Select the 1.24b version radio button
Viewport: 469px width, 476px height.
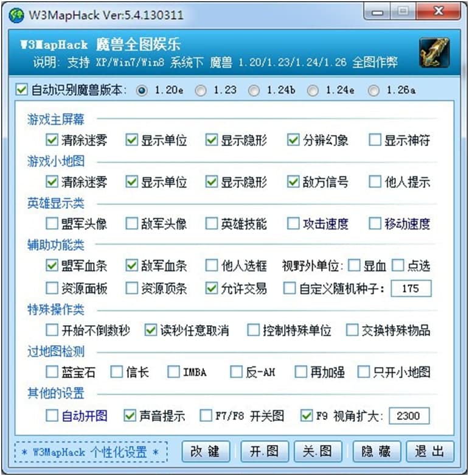[254, 91]
